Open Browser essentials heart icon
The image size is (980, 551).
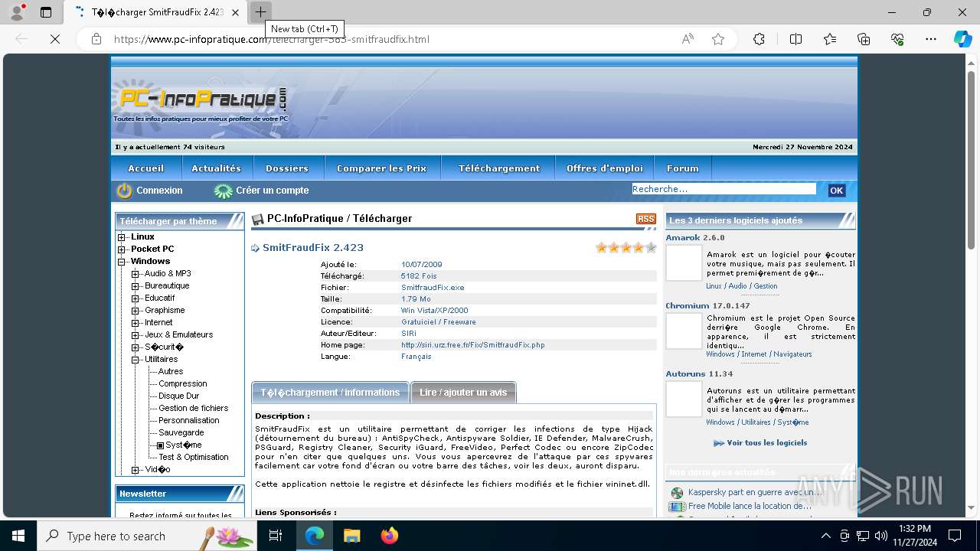[897, 39]
